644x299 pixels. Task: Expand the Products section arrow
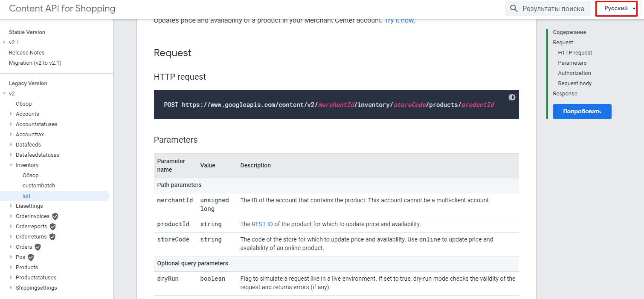[11, 267]
